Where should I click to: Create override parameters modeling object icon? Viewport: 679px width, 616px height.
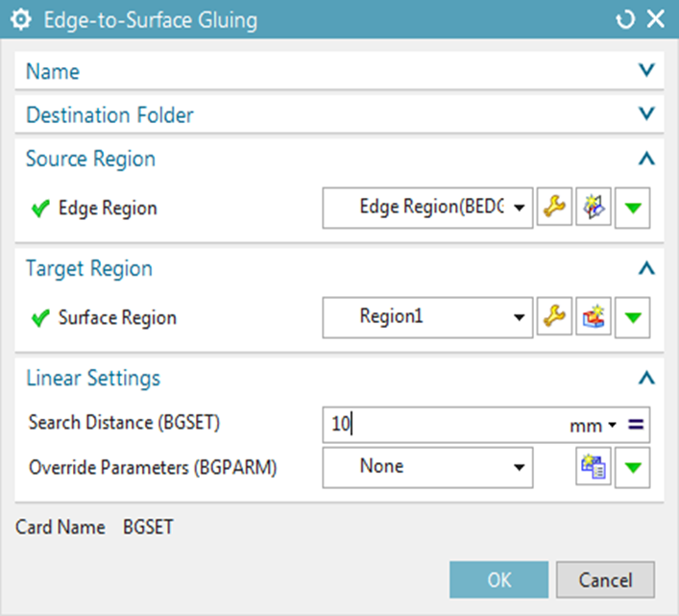(x=594, y=467)
